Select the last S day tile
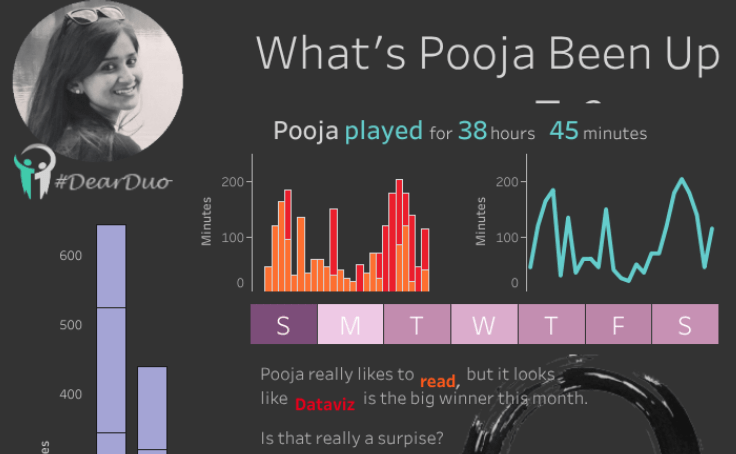Viewport: 736px width, 454px height. pyautogui.click(x=685, y=325)
